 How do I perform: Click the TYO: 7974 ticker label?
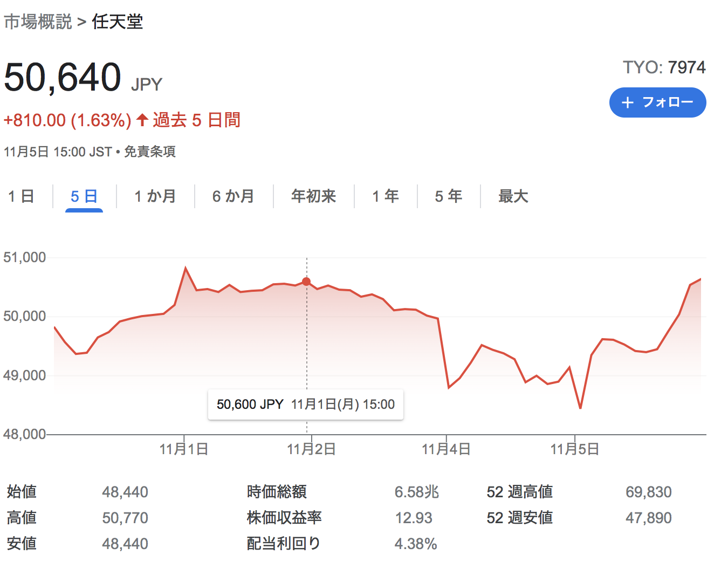pos(664,67)
